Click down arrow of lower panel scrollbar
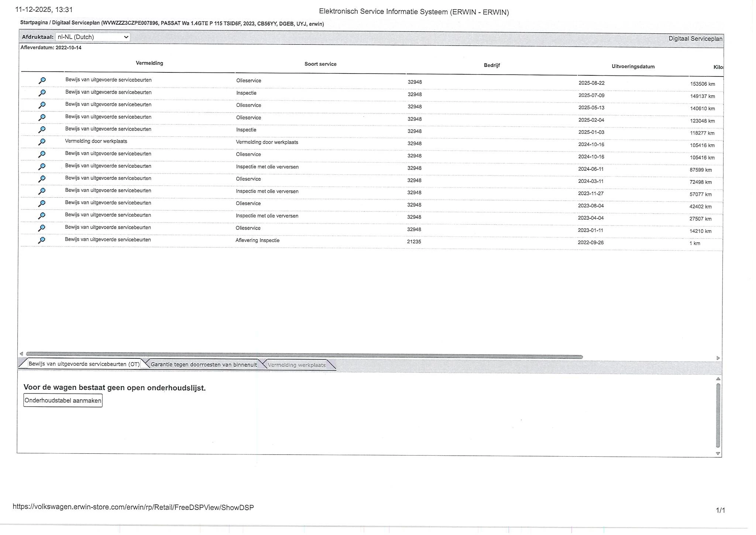The height and width of the screenshot is (535, 756). [x=718, y=453]
